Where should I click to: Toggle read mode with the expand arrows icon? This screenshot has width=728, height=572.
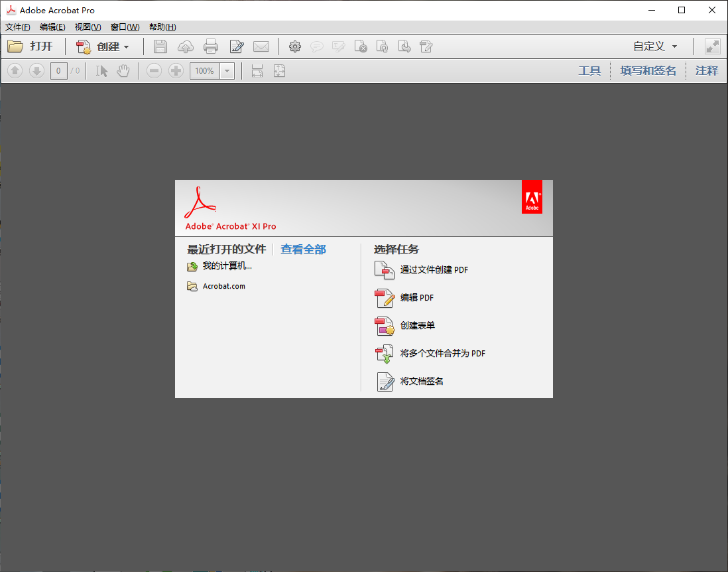point(713,46)
